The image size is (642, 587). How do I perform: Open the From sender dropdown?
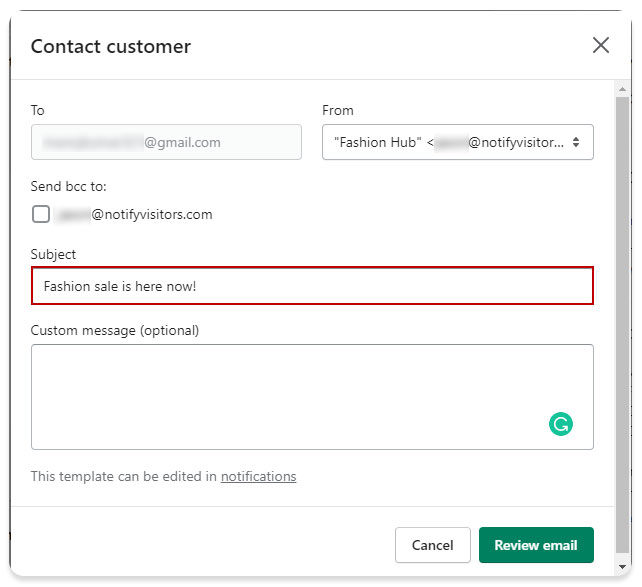click(457, 142)
